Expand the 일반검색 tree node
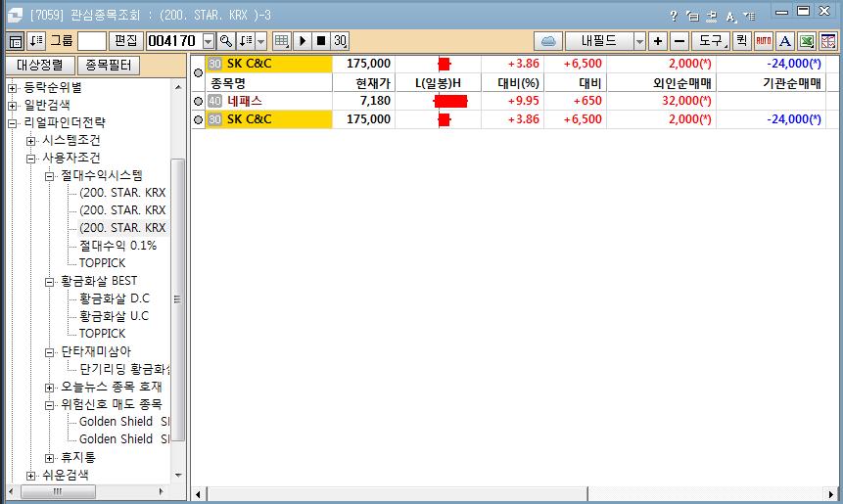This screenshot has width=843, height=504. [13, 106]
